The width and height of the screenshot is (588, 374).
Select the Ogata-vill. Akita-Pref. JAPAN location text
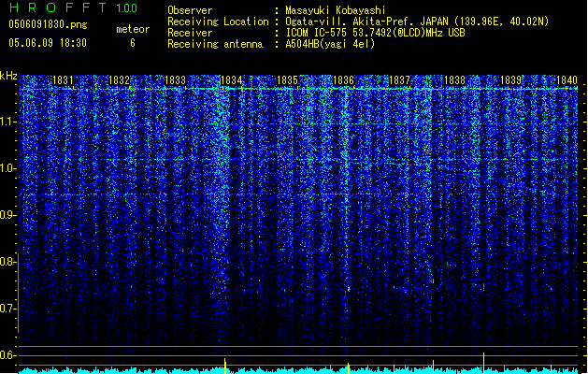(x=417, y=22)
